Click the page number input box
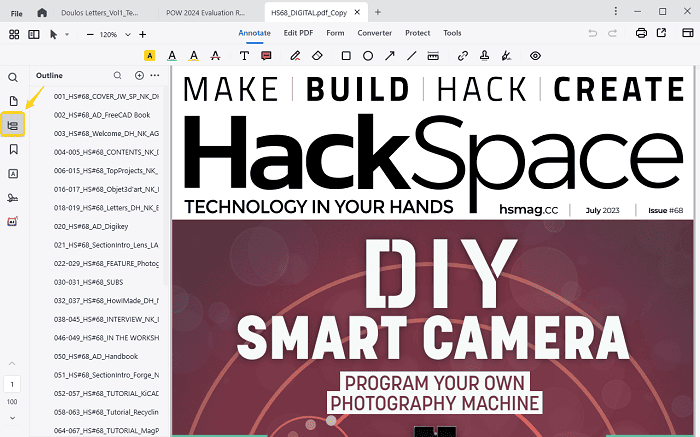This screenshot has height=437, width=700. pos(13,384)
